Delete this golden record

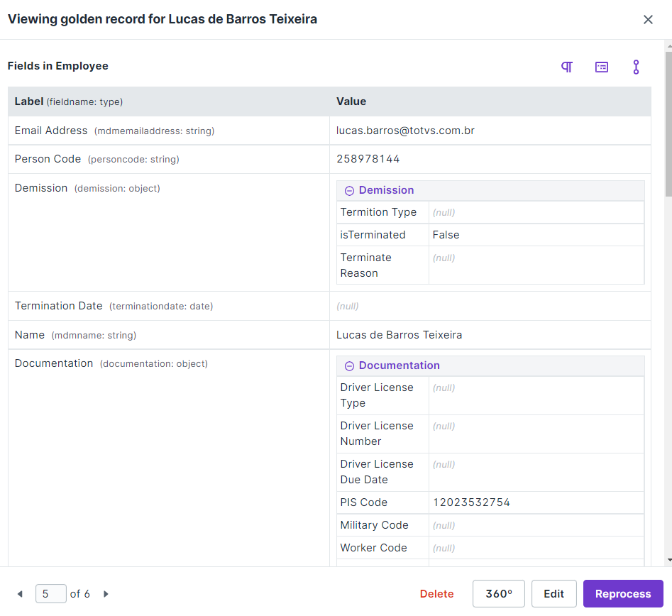click(x=436, y=594)
